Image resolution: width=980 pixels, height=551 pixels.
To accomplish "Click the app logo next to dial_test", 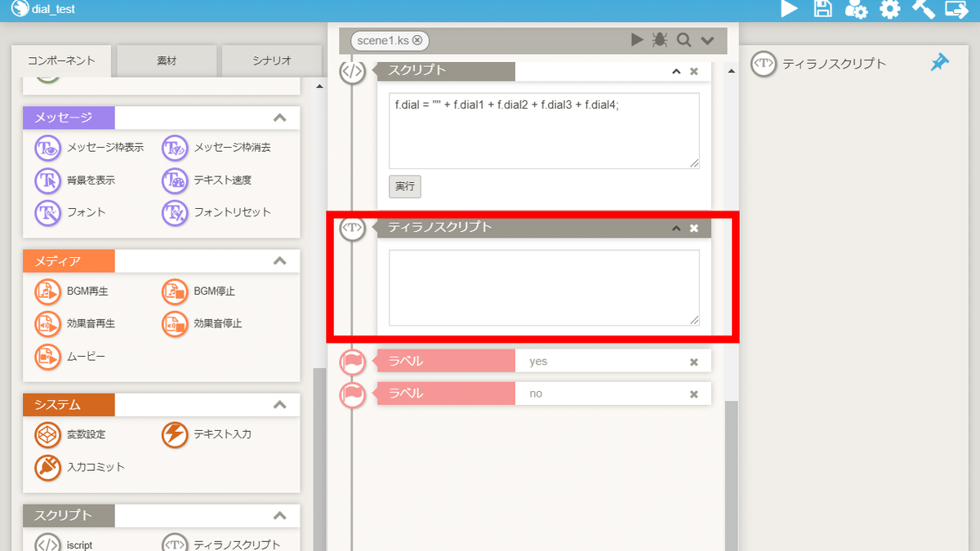I will point(20,10).
